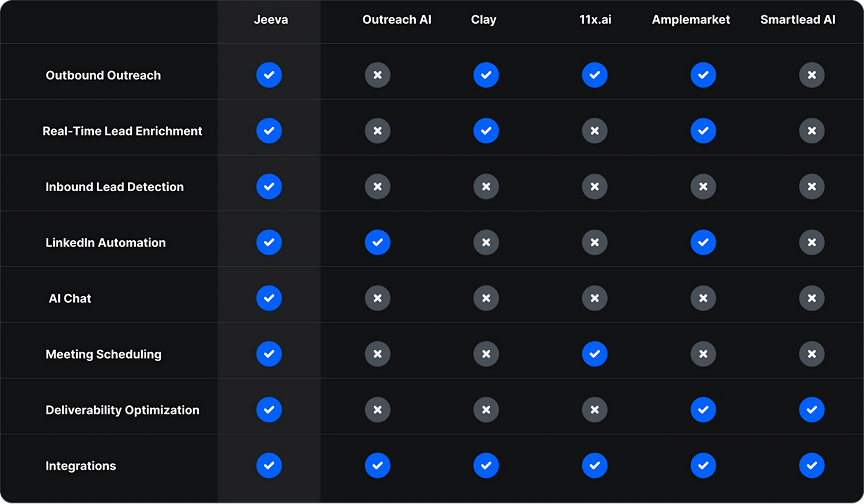Image resolution: width=864 pixels, height=504 pixels.
Task: Click Outreach AI's Outbound Outreach X icon
Action: tap(377, 75)
